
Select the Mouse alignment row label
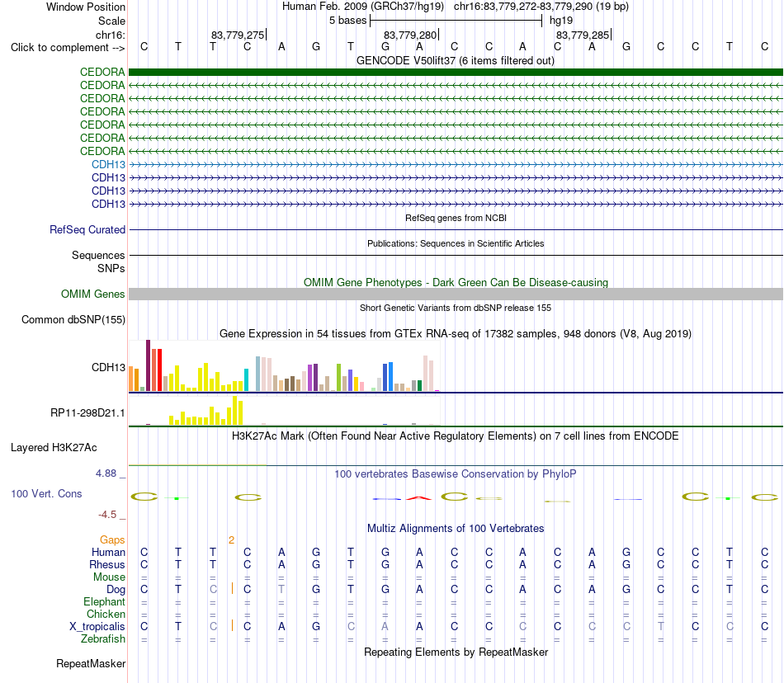point(109,577)
